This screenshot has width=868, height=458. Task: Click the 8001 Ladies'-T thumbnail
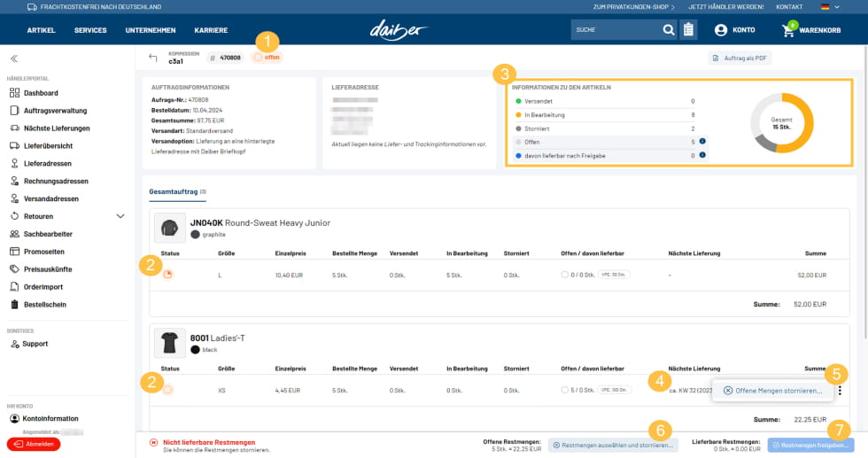tap(169, 343)
